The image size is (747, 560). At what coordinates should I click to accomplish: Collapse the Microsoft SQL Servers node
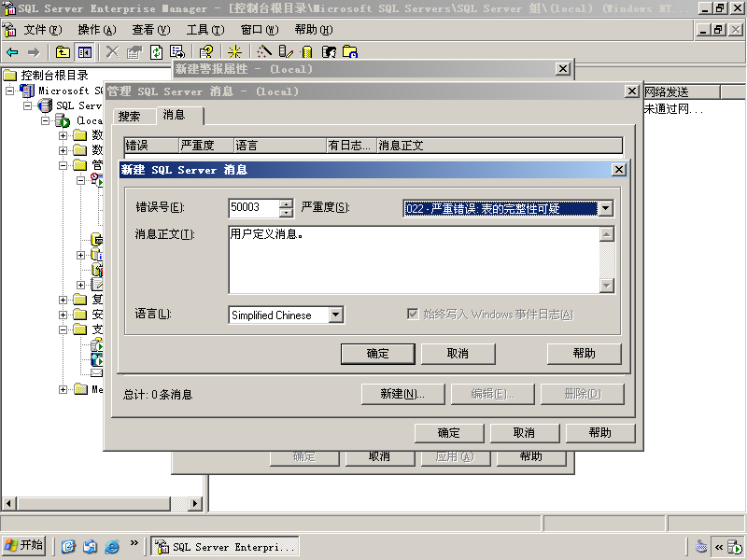[10, 91]
